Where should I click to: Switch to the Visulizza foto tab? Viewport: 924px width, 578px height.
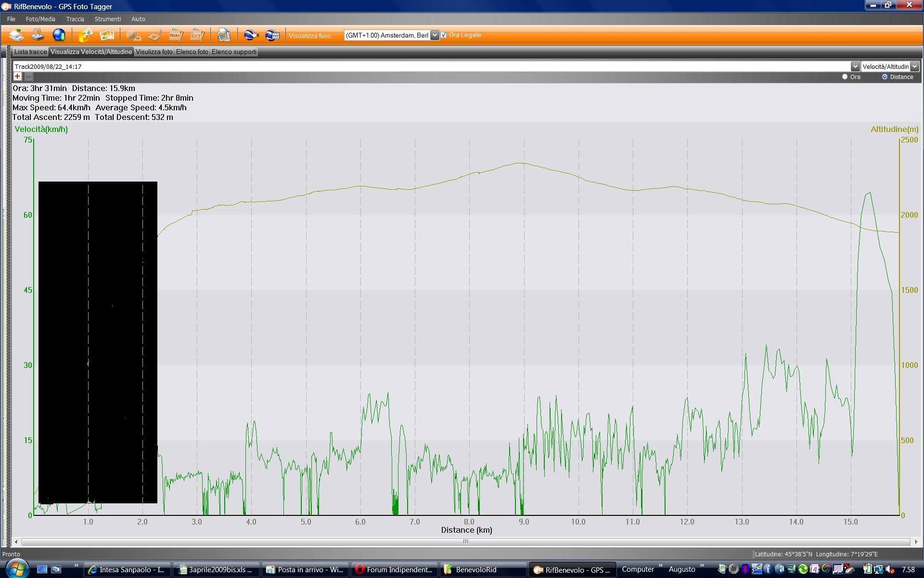(154, 52)
